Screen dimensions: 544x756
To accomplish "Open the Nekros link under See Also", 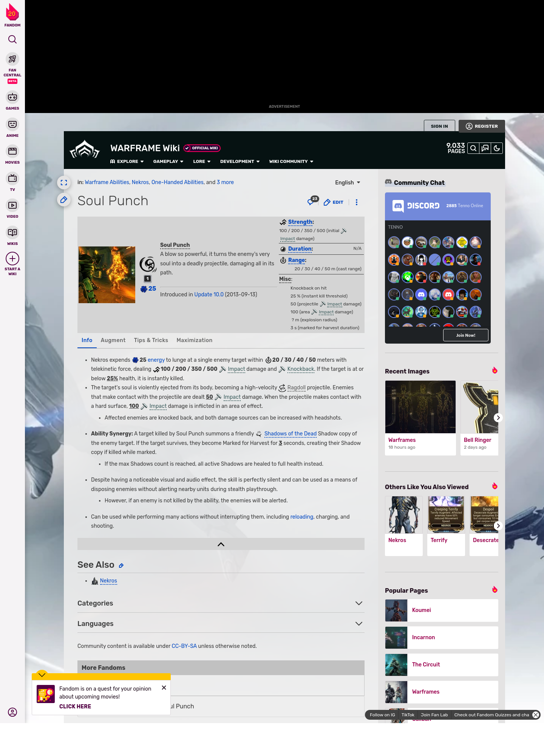I will click(x=108, y=581).
